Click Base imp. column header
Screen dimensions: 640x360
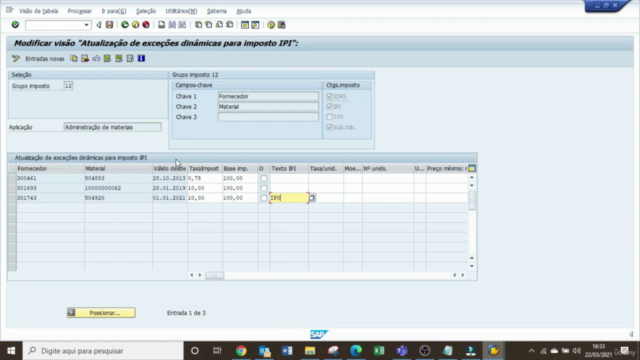(x=240, y=168)
